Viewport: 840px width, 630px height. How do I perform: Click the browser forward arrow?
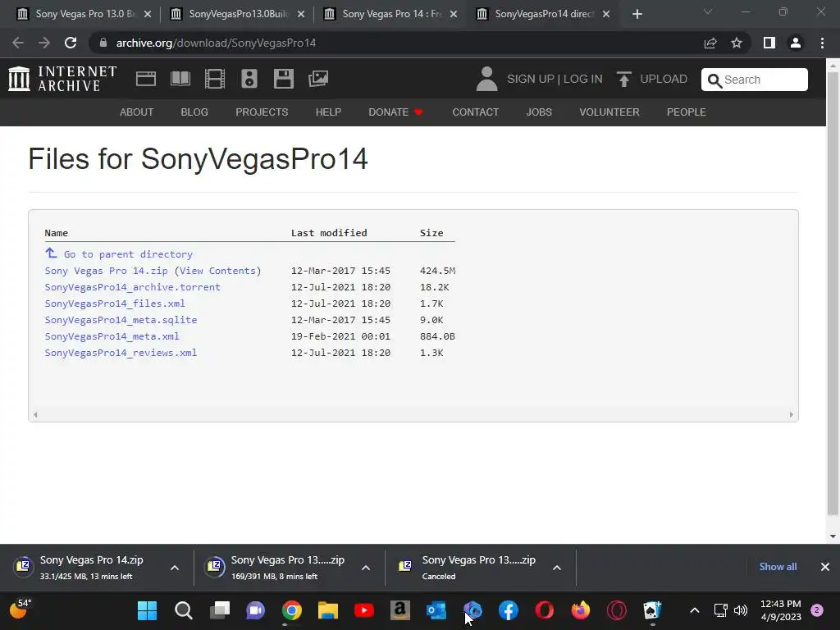44,43
